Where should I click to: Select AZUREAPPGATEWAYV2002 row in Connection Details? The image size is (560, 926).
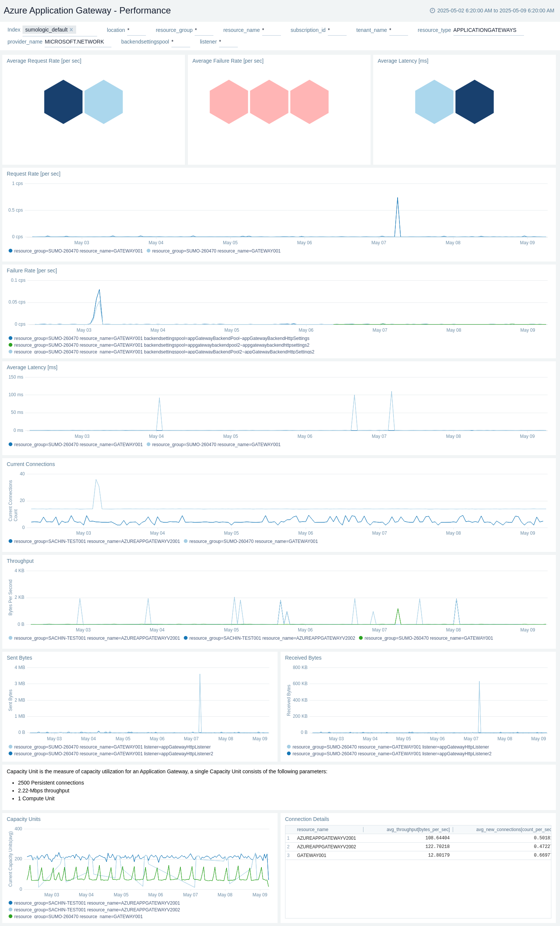(418, 847)
